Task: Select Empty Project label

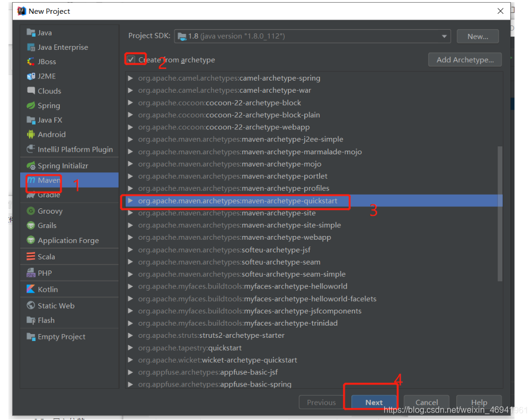Action: (61, 337)
